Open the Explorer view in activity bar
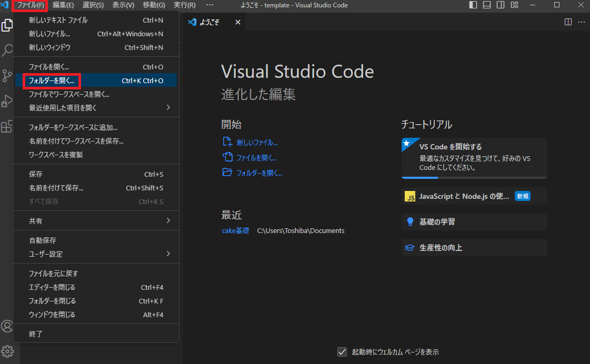 tap(7, 25)
